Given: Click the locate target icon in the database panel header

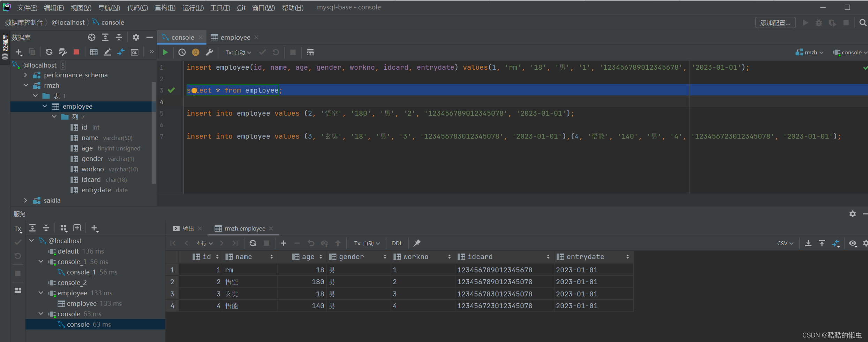Looking at the screenshot, I should [x=92, y=37].
